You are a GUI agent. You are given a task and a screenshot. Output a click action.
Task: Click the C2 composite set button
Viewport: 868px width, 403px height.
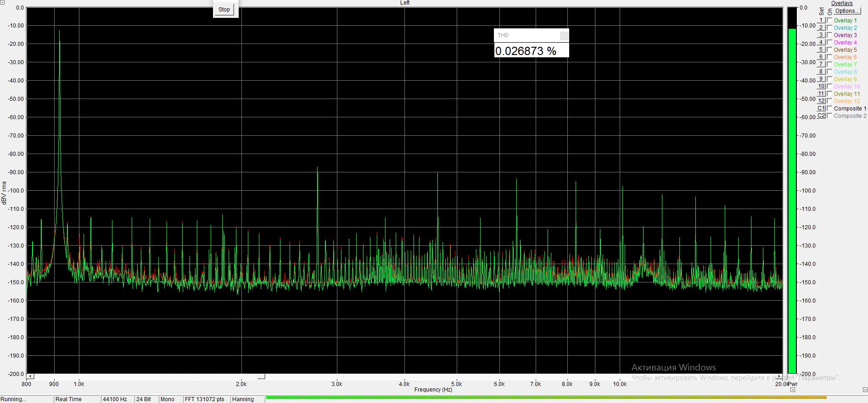pyautogui.click(x=821, y=116)
